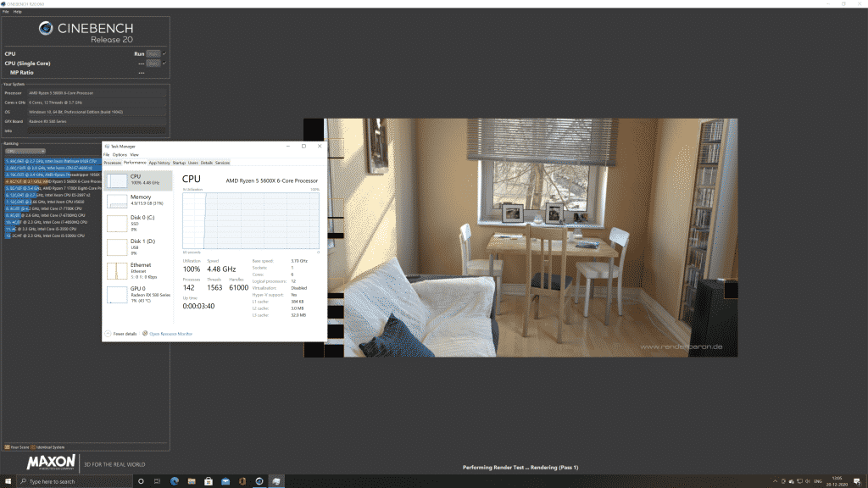868x488 pixels.
Task: Switch to Task Manager Details tab
Action: click(207, 163)
